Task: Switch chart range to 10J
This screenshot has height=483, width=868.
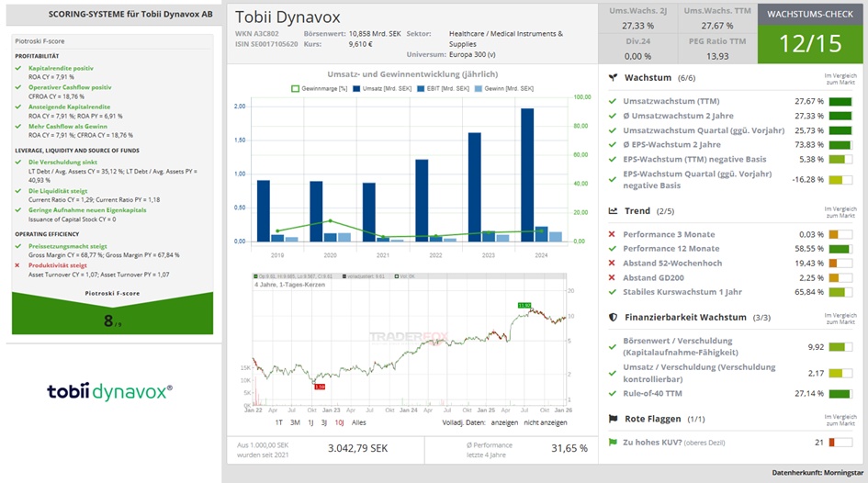Action: point(339,422)
